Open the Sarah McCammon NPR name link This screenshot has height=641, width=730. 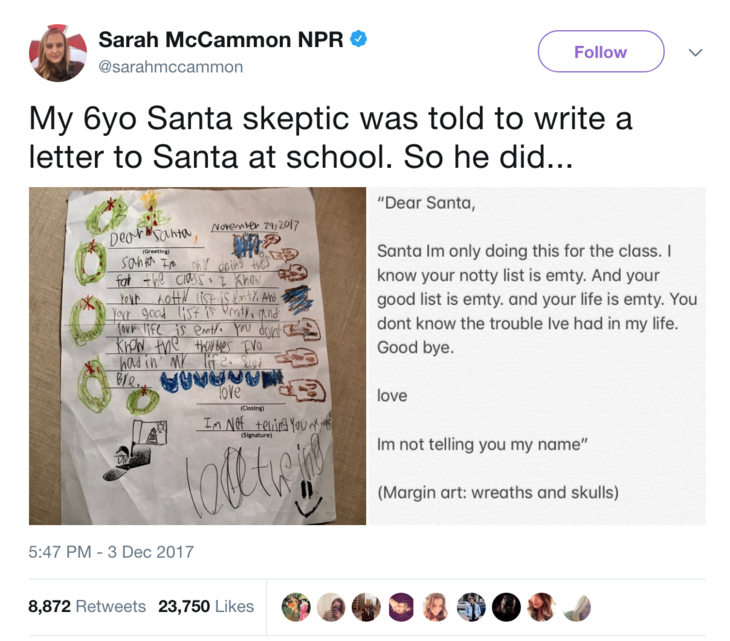(220, 40)
